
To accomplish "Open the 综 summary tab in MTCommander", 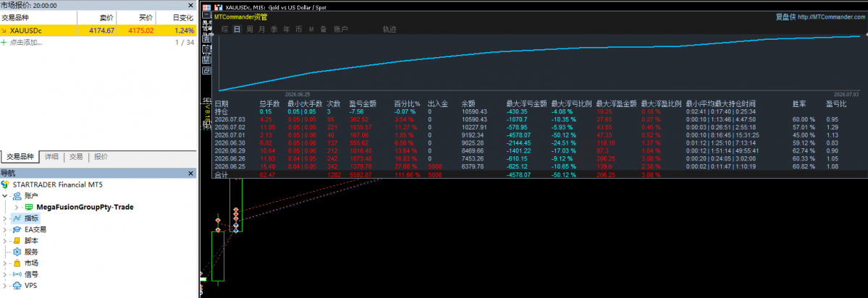I will point(224,30).
